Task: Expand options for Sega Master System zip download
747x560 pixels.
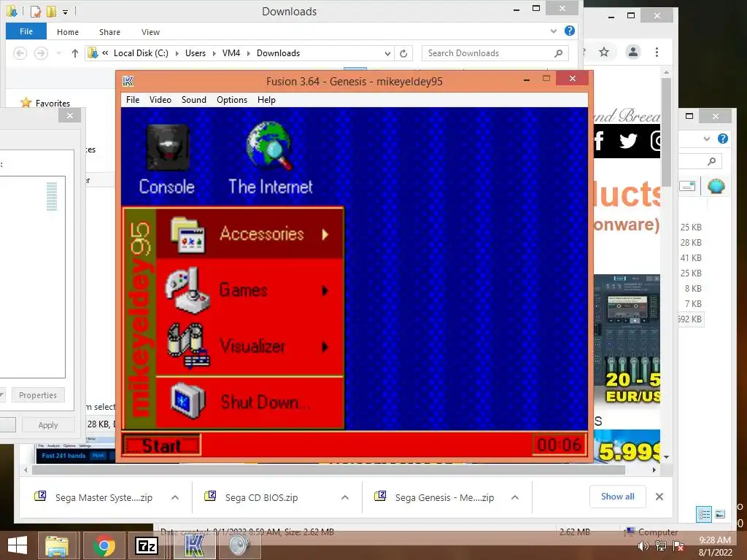Action: point(175,497)
